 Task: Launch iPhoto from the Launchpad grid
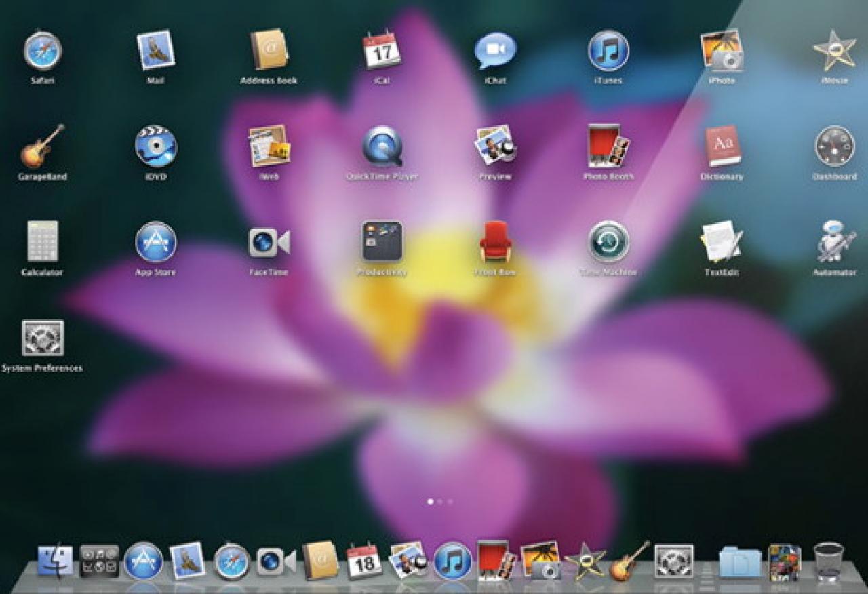pyautogui.click(x=722, y=50)
